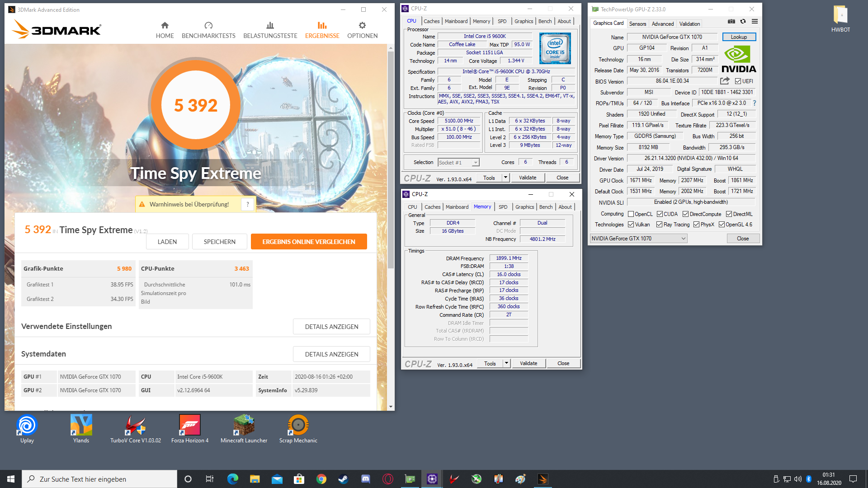
Task: Open Tools dropdown arrow in lower CPU-Z
Action: (x=506, y=363)
